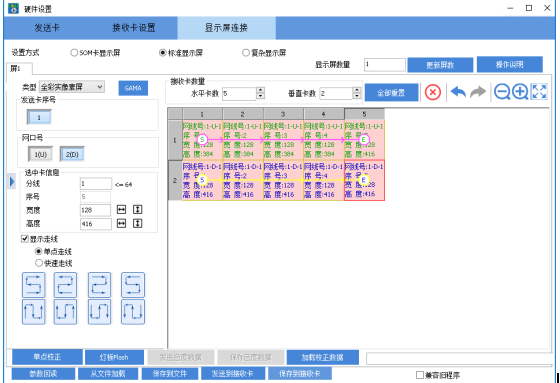
Task: Click the 保存到文件 button
Action: pyautogui.click(x=170, y=374)
